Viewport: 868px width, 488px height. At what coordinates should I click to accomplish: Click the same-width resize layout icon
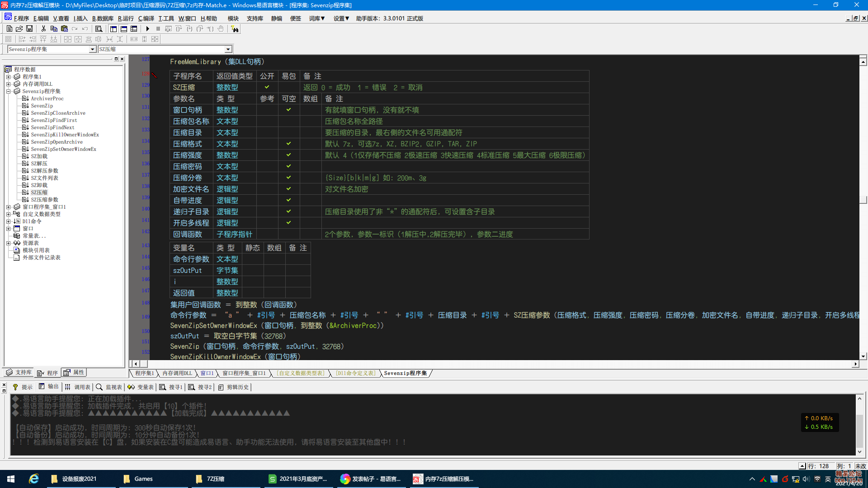(x=134, y=39)
